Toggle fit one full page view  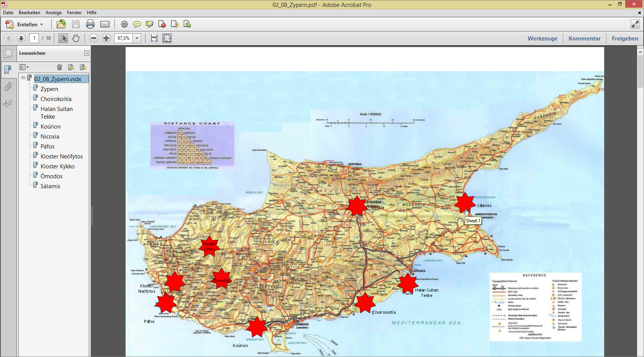[x=167, y=38]
